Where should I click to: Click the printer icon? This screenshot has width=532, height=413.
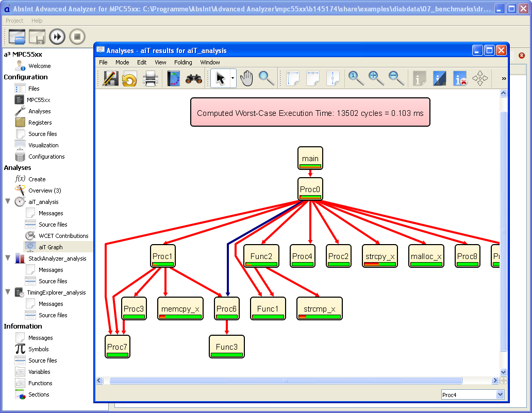[150, 79]
